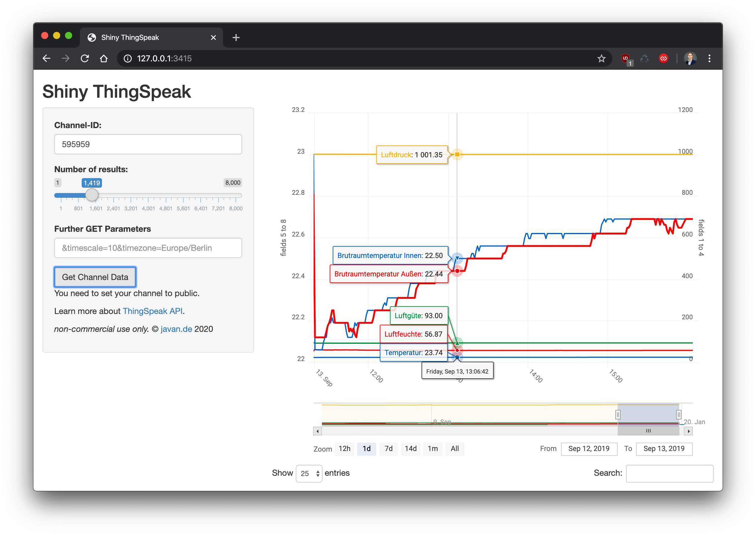
Task: Click the home icon in toolbar
Action: (x=104, y=58)
